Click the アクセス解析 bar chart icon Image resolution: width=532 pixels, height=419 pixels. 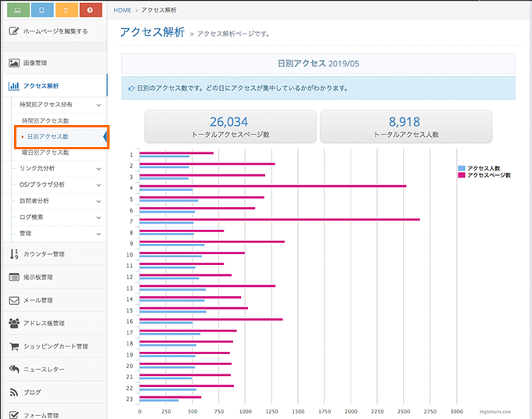click(x=14, y=86)
